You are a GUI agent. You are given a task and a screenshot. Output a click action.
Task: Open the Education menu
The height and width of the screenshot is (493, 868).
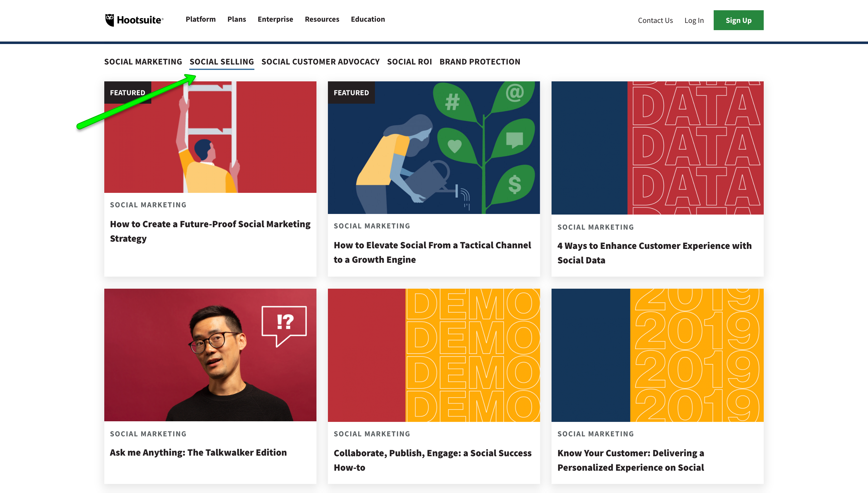click(368, 19)
